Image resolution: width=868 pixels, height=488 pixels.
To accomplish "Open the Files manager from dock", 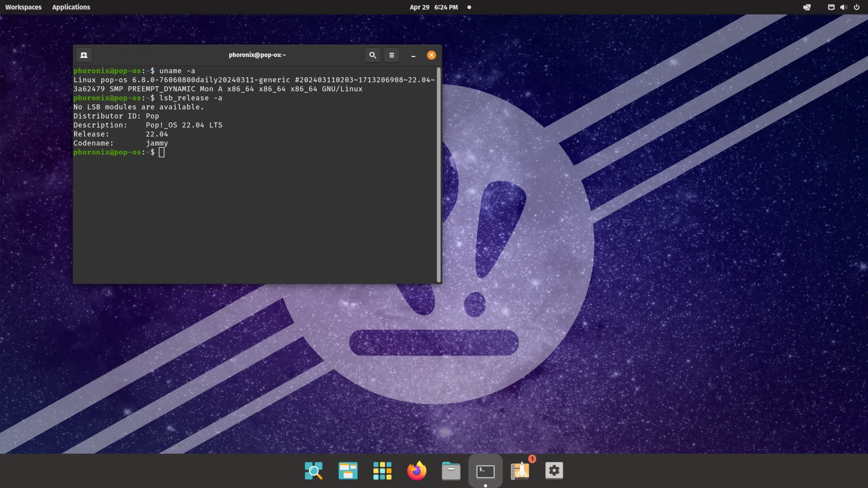I will click(451, 471).
